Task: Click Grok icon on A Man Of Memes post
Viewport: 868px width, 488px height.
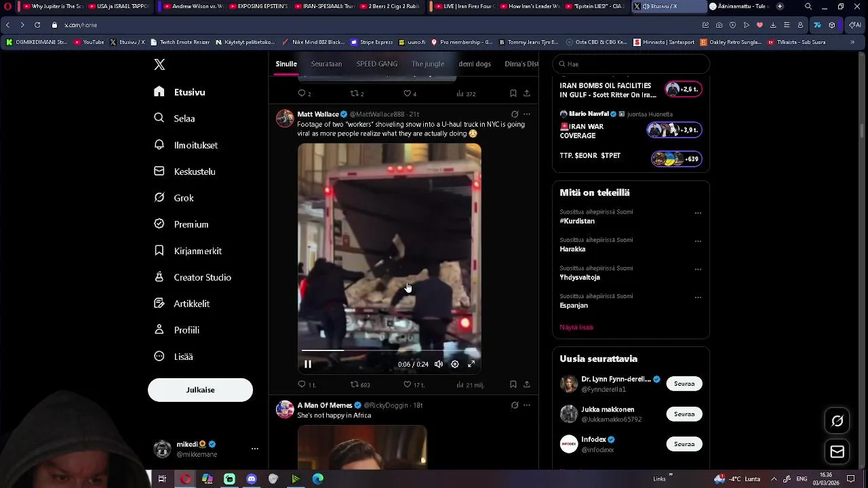Action: click(515, 405)
